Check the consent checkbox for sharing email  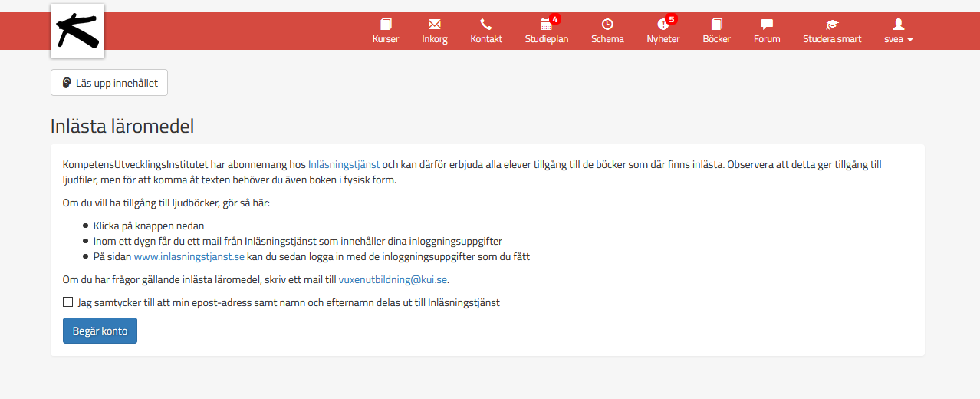click(x=68, y=302)
